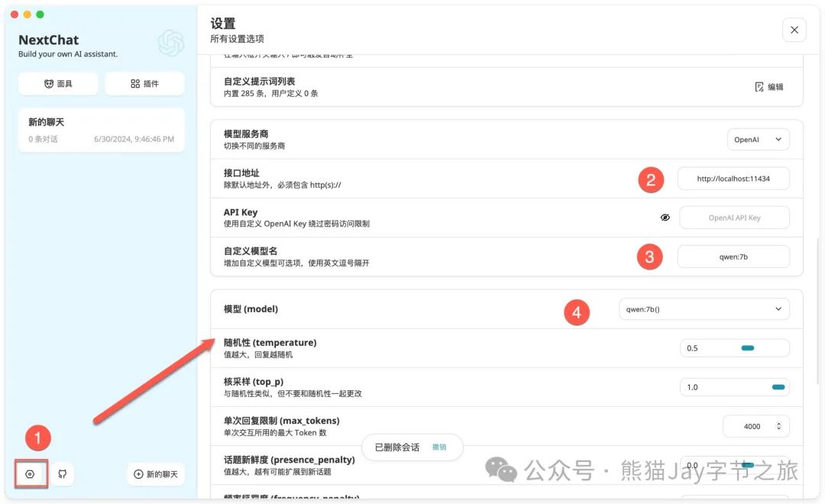Open the 面具 masks page
825x504 pixels.
pos(58,84)
